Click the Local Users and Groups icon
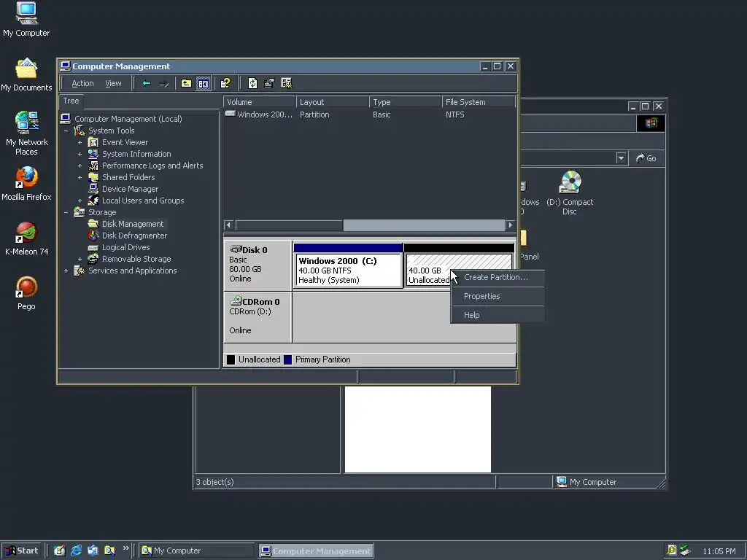 click(x=93, y=201)
